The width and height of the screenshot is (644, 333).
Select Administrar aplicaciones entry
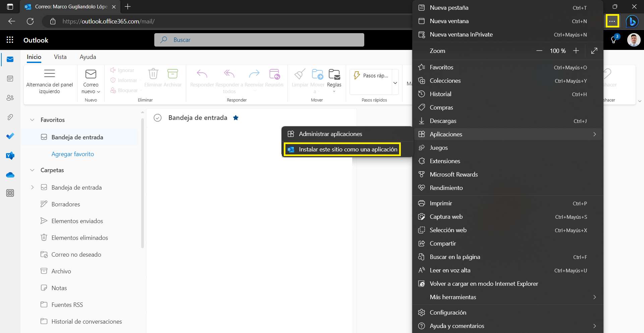pyautogui.click(x=347, y=134)
